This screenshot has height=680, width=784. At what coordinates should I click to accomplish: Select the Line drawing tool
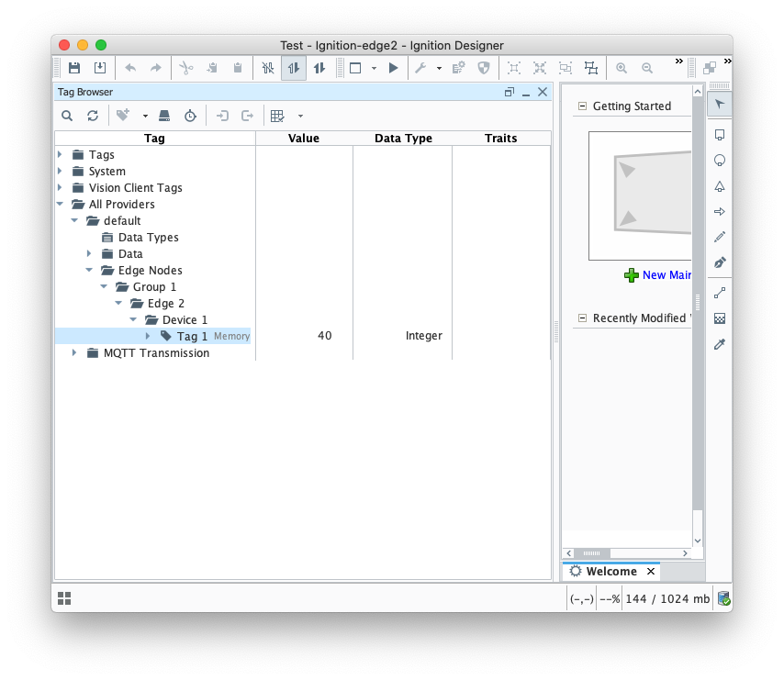720,294
